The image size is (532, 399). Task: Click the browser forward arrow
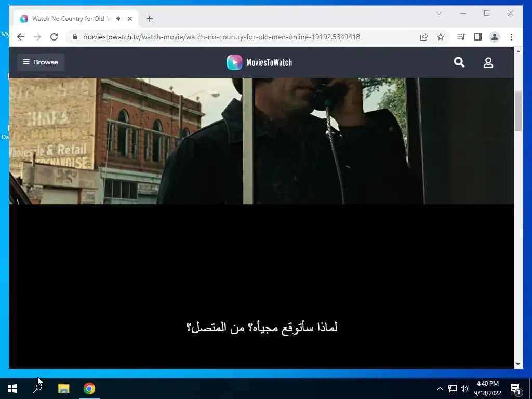37,37
